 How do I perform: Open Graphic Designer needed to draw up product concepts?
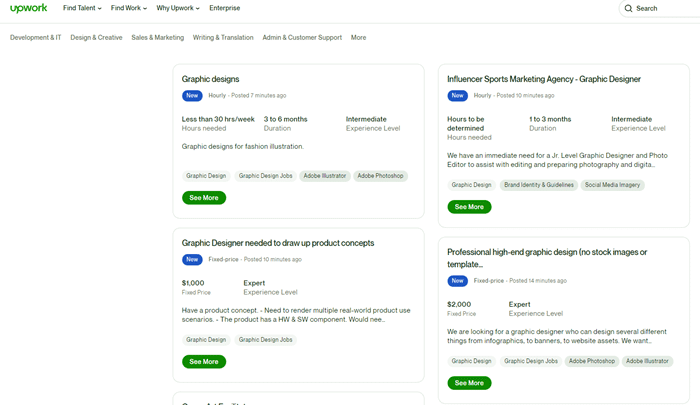(x=278, y=243)
